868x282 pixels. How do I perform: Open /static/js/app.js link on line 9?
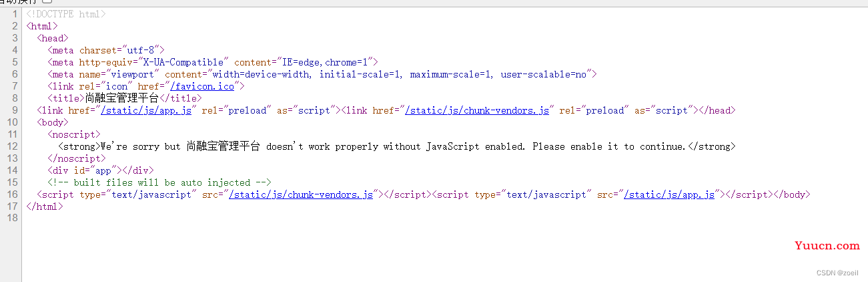click(x=146, y=110)
